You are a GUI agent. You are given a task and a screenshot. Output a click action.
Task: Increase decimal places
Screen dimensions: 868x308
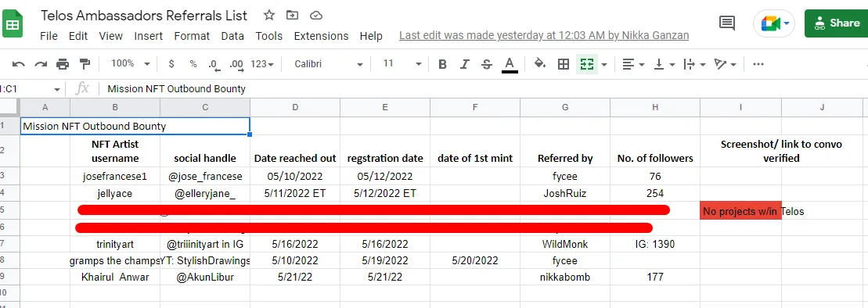236,64
